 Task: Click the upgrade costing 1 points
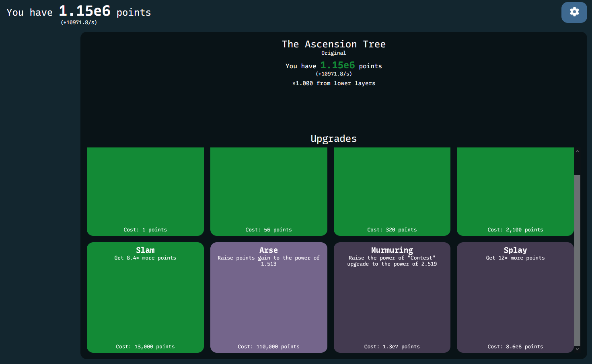[145, 192]
